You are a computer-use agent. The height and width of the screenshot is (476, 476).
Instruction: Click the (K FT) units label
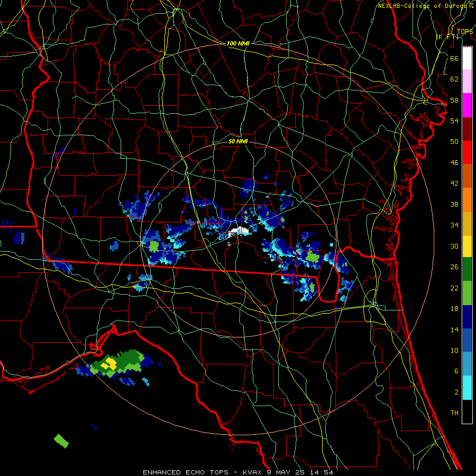[447, 36]
